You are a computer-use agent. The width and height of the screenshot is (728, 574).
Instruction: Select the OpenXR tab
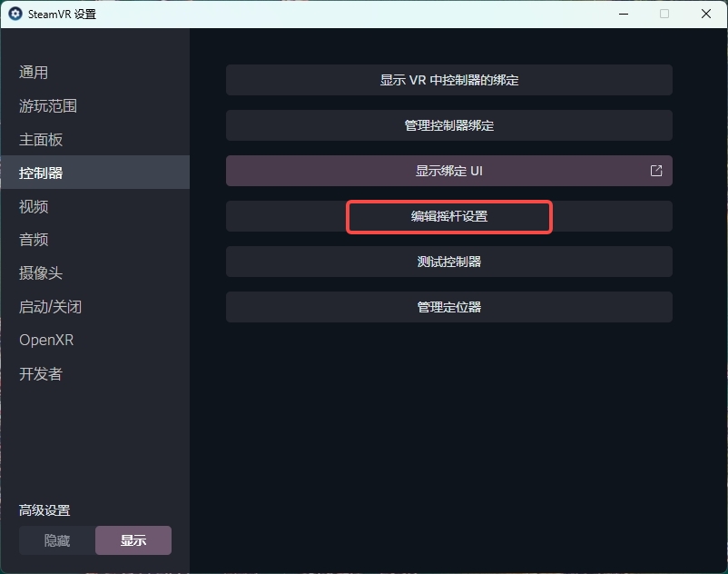click(x=46, y=341)
